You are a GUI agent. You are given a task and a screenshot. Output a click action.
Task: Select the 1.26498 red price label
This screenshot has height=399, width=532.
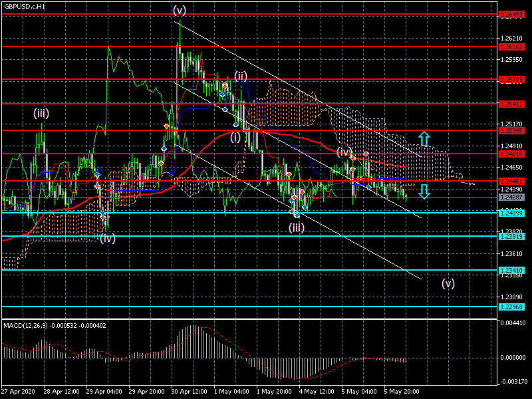click(511, 14)
